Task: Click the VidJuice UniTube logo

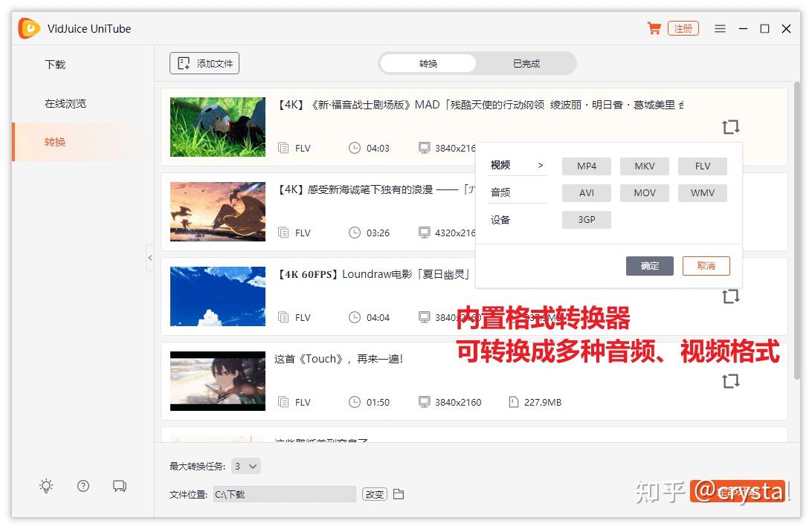Action: [x=29, y=28]
